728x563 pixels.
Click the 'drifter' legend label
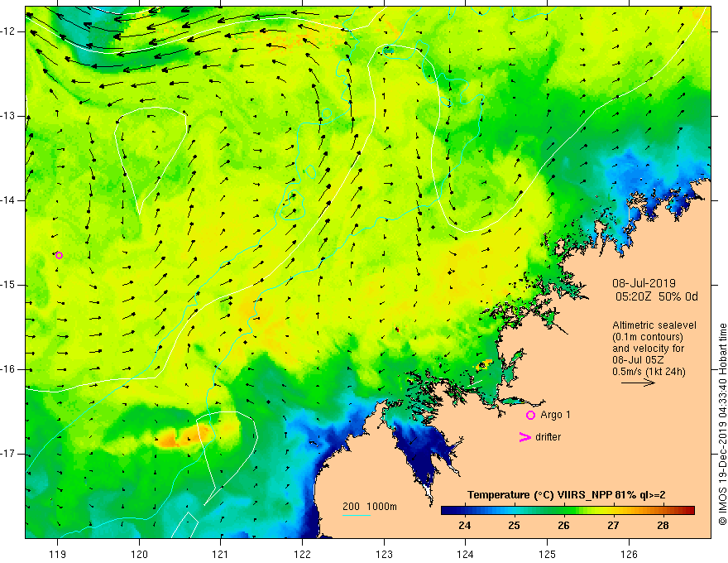pos(548,437)
